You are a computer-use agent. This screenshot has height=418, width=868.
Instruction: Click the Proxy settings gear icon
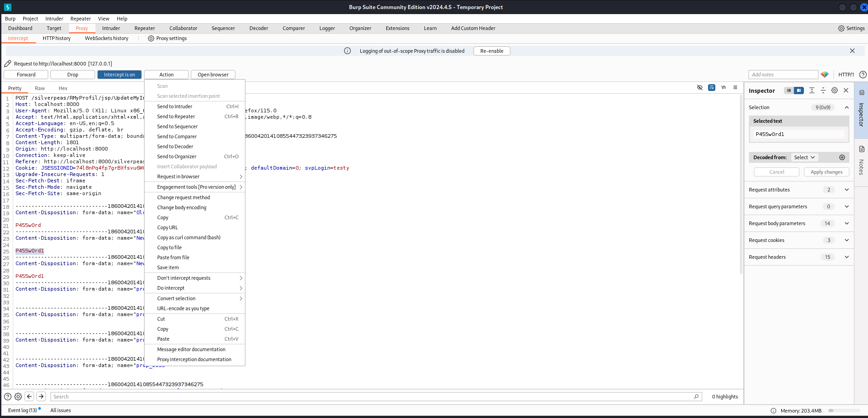151,39
